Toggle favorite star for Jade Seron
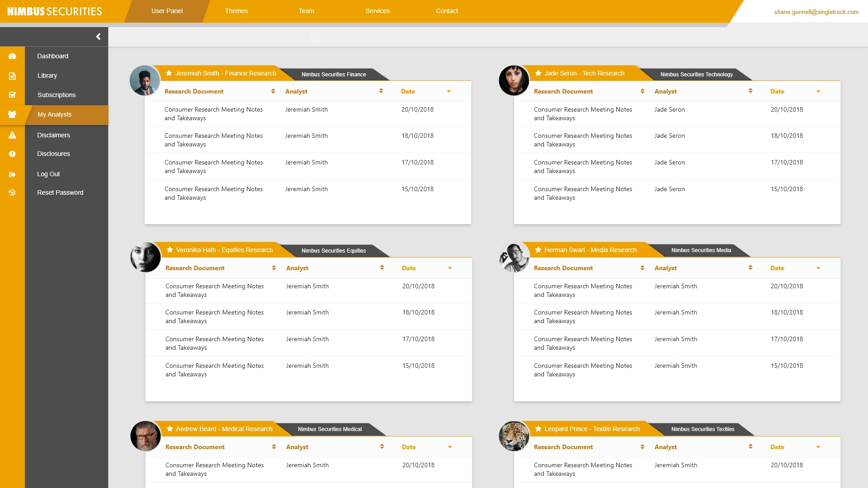868x488 pixels. [x=538, y=73]
